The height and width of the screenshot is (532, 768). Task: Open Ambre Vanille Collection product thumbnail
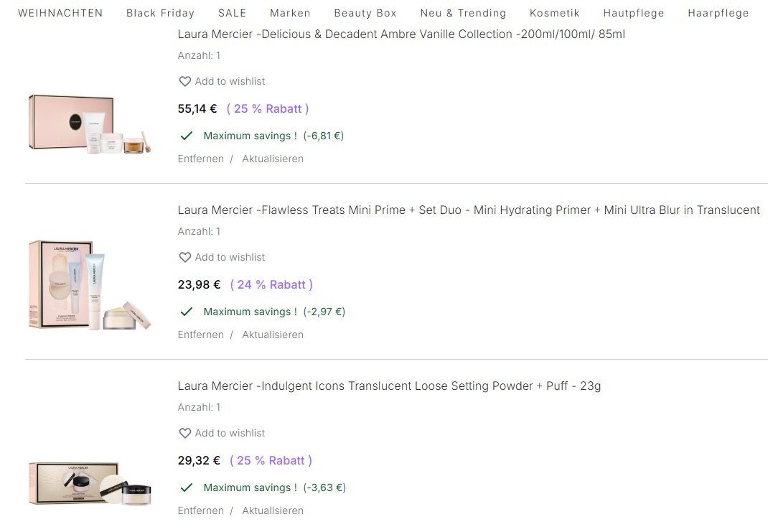click(x=90, y=123)
